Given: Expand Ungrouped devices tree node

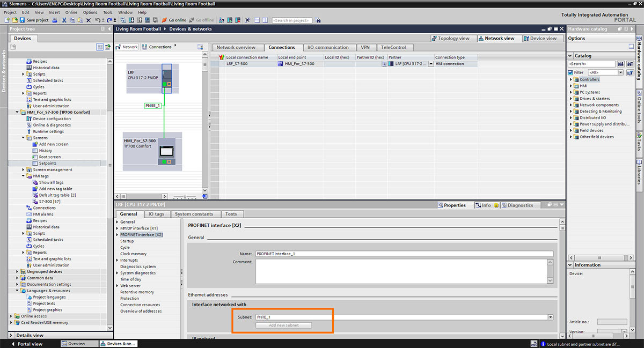Looking at the screenshot, I should pos(17,271).
